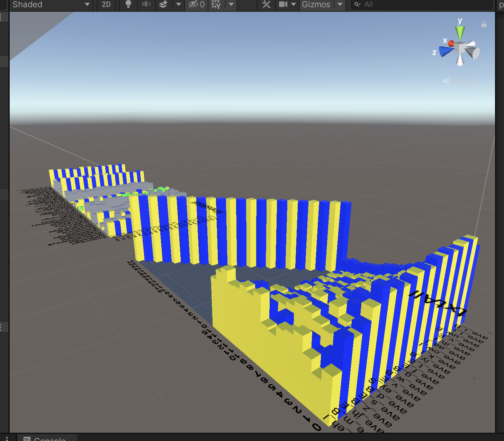
Task: Toggle the scene gizmo rotation lock icon
Action: point(484,24)
